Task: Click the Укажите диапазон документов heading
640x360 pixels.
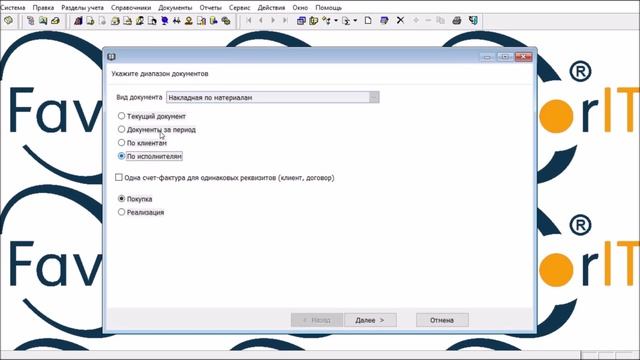Action: [160, 73]
